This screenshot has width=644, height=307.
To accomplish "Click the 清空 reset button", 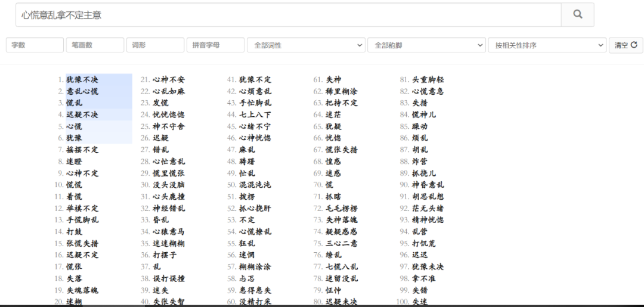I will click(626, 45).
